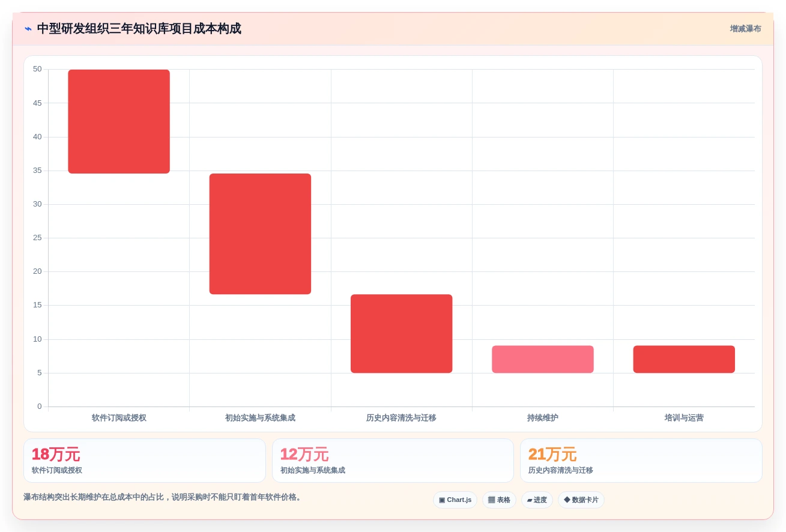Open the 12万元 data card

click(x=393, y=461)
